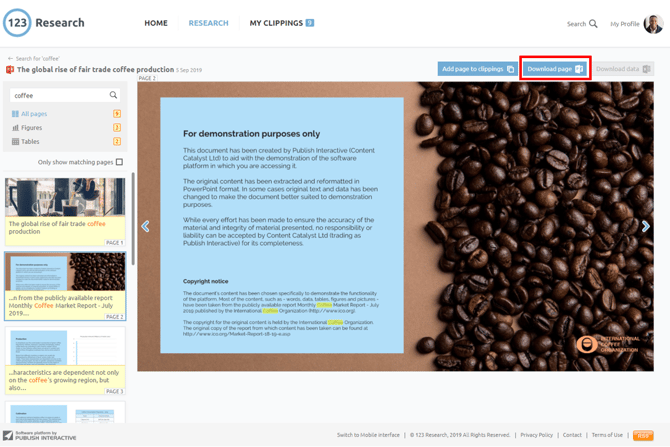Click the Switch to Mobile Interface link
The image size is (670, 447).
(368, 435)
